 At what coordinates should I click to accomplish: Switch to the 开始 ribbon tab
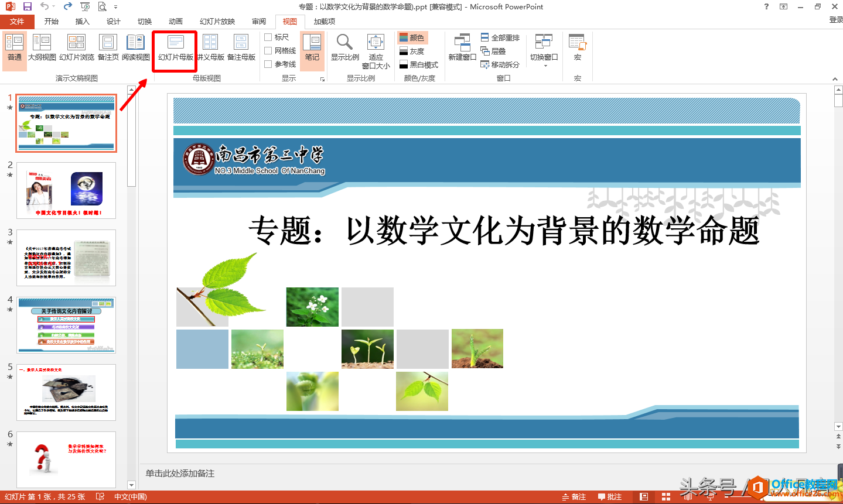click(x=51, y=21)
